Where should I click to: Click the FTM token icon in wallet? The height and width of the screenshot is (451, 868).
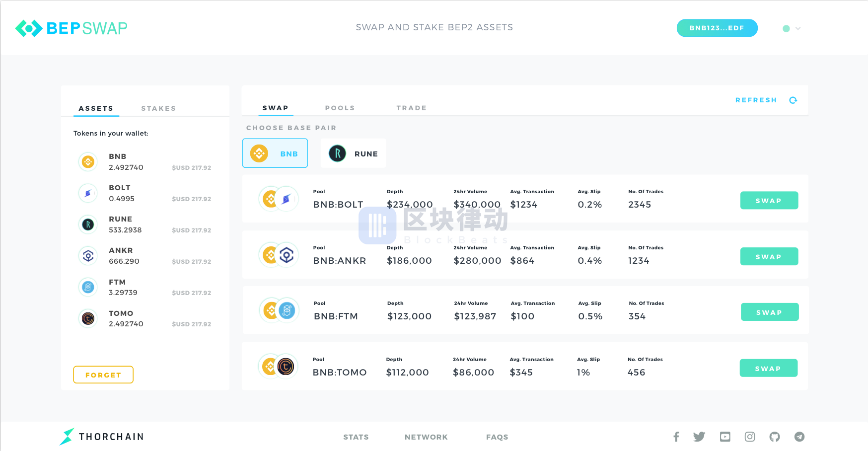click(88, 287)
